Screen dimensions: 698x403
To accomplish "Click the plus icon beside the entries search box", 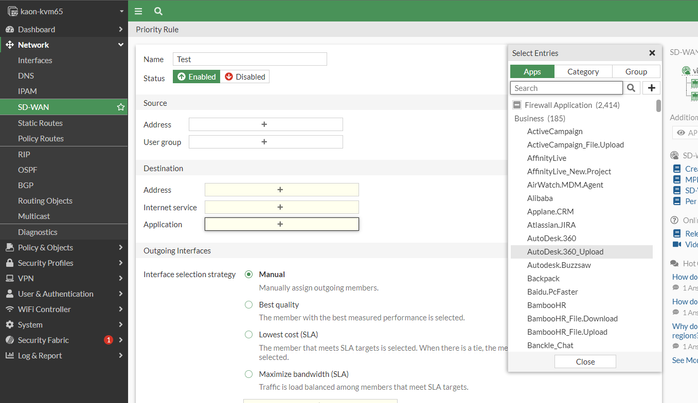I will tap(652, 88).
